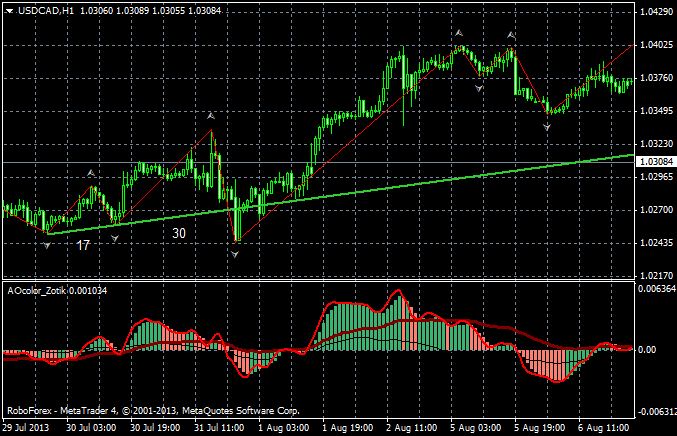The height and width of the screenshot is (436, 677).
Task: Click the label '30' on the chart
Action: click(x=179, y=234)
